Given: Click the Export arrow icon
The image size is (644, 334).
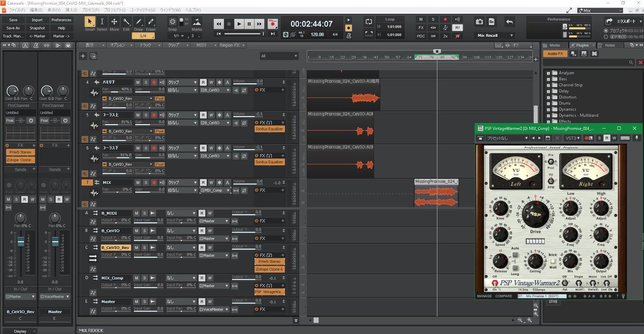Looking at the screenshot, I should tap(609, 21).
